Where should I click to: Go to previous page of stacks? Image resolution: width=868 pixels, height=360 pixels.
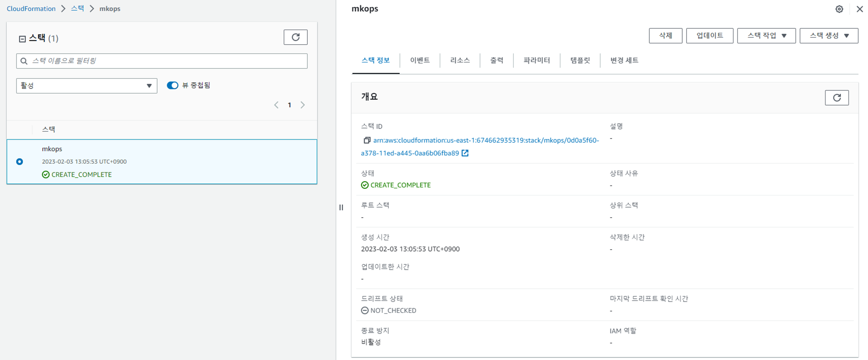276,105
